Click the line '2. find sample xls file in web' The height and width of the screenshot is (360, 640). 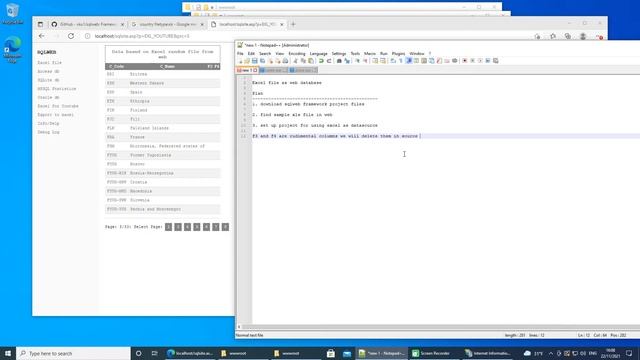[292, 115]
